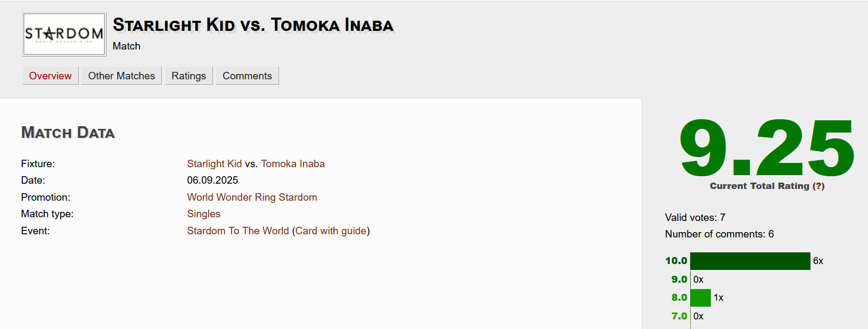The height and width of the screenshot is (329, 868).
Task: Click the dark green 10.0 rating bar
Action: (x=750, y=261)
